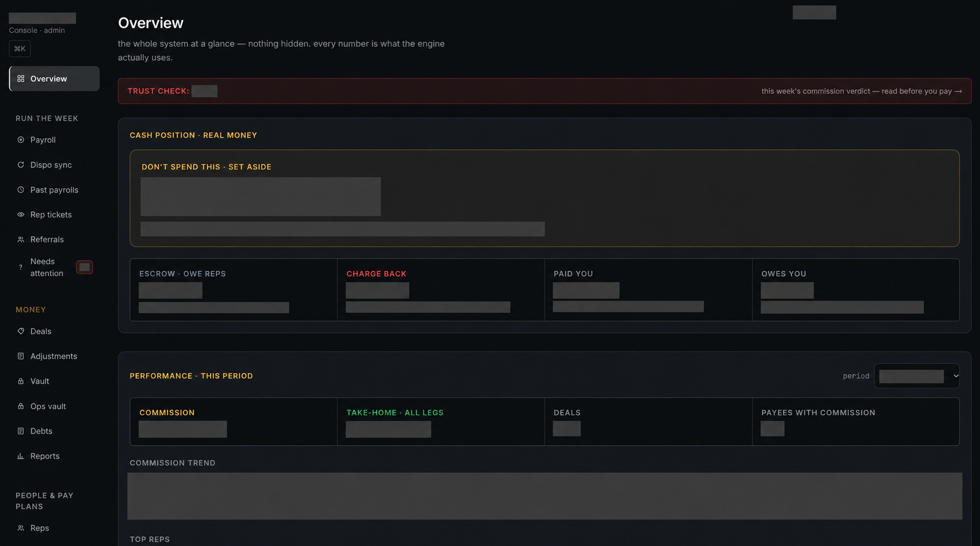Viewport: 980px width, 546px height.
Task: Open the period dropdown selector
Action: (916, 376)
